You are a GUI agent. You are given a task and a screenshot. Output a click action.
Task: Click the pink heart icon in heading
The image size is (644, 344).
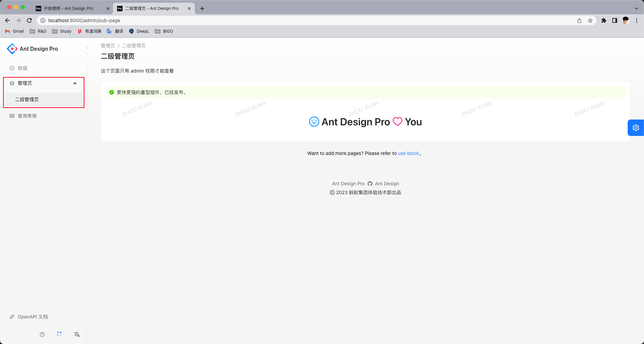tap(398, 122)
